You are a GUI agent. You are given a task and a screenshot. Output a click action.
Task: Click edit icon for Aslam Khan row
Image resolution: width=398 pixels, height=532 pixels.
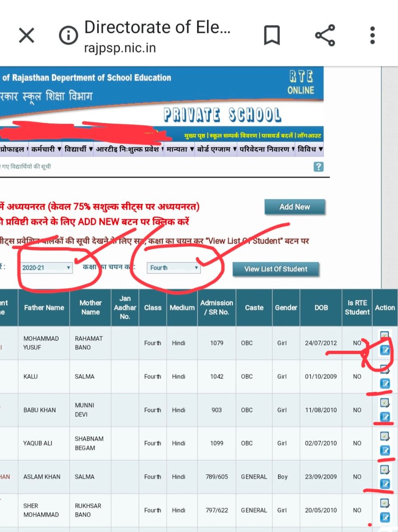(385, 484)
